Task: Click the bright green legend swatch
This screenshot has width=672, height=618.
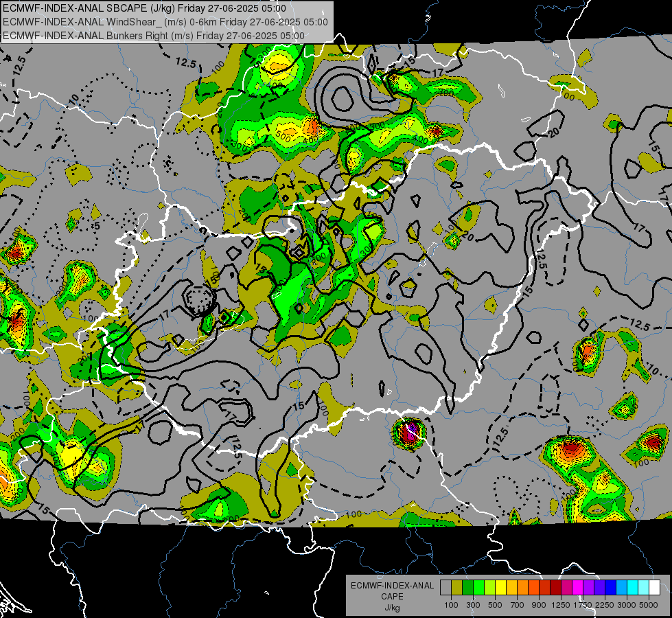Action: point(478,588)
